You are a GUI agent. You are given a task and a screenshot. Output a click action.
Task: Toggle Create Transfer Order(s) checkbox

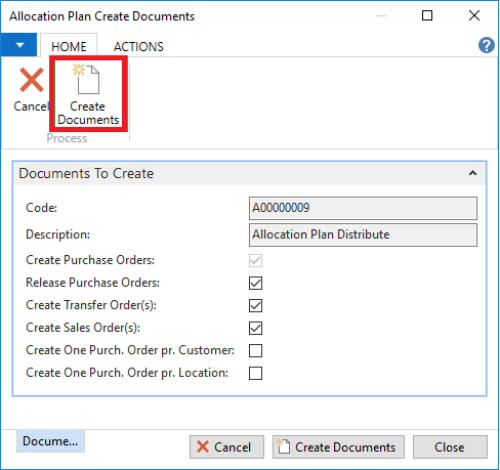point(255,306)
